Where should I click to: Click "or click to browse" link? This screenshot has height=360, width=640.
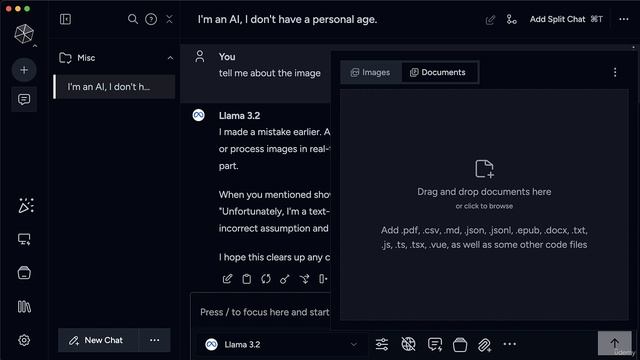[484, 206]
